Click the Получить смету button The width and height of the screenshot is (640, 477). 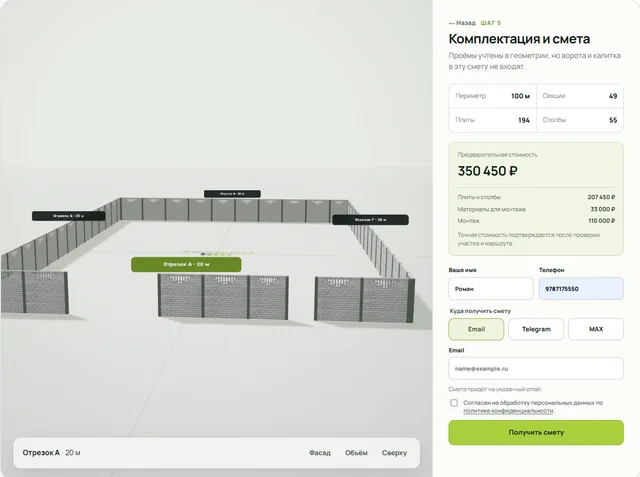click(536, 433)
